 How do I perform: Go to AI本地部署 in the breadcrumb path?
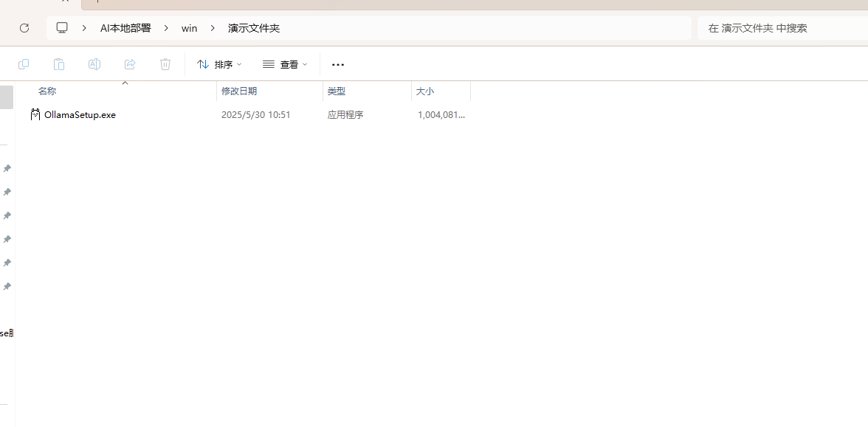tap(125, 28)
